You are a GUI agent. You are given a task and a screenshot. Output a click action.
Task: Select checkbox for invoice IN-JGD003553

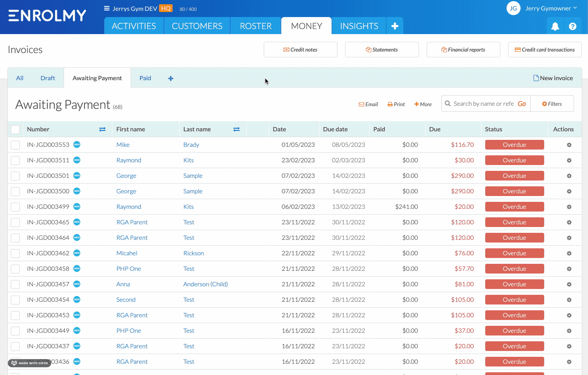[16, 145]
